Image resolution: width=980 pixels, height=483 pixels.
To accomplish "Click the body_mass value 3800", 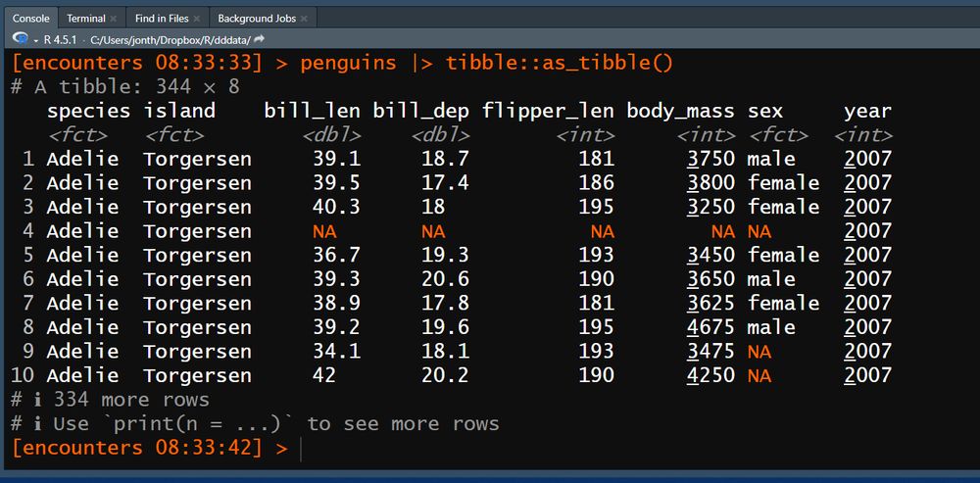I will (x=710, y=183).
